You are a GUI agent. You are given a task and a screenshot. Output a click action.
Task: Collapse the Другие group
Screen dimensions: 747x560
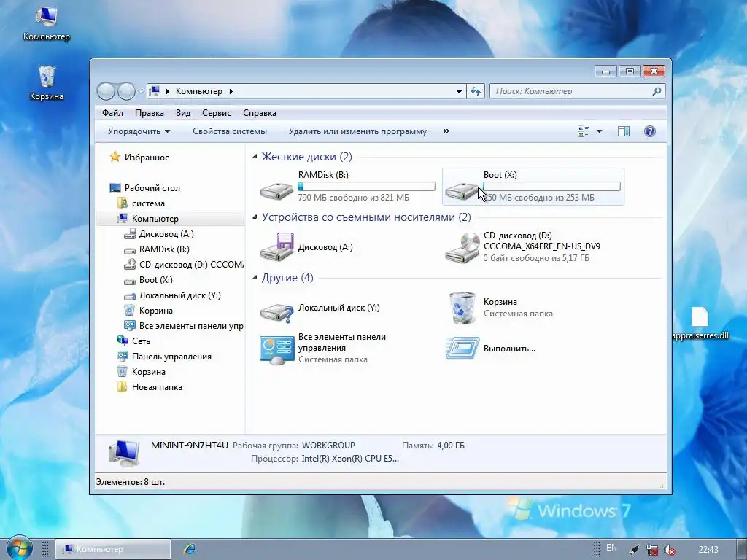point(255,277)
